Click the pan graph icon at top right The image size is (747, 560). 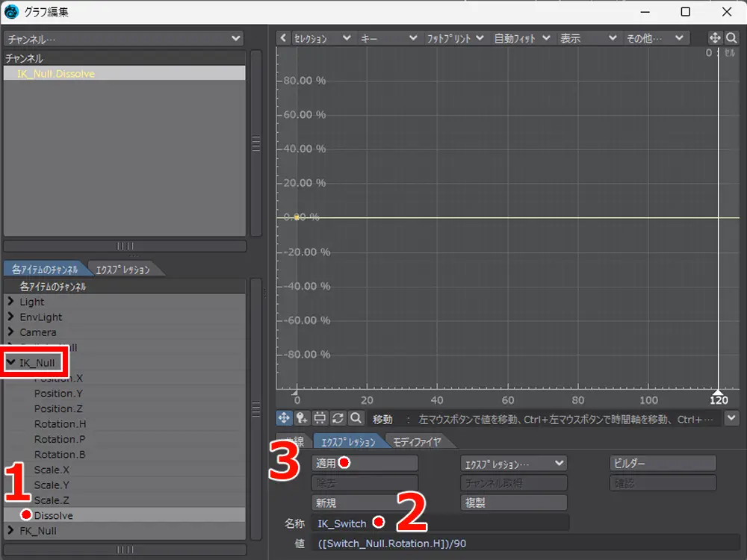[x=714, y=38]
